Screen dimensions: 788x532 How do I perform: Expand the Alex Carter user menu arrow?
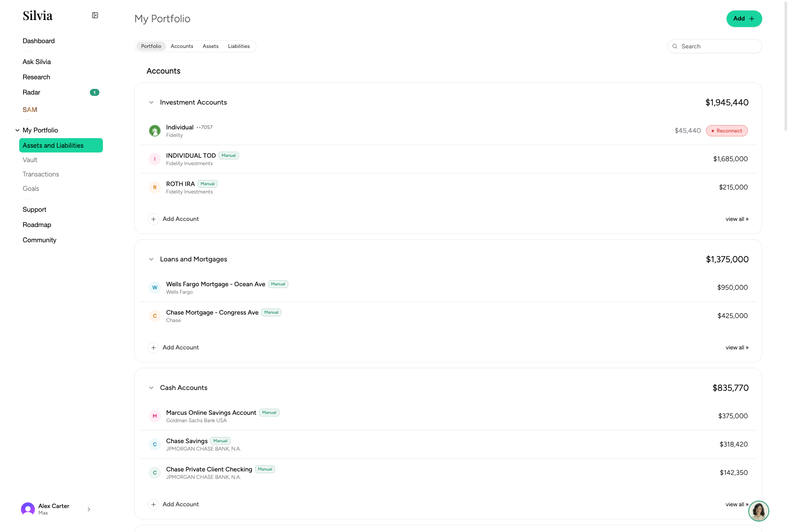point(89,509)
